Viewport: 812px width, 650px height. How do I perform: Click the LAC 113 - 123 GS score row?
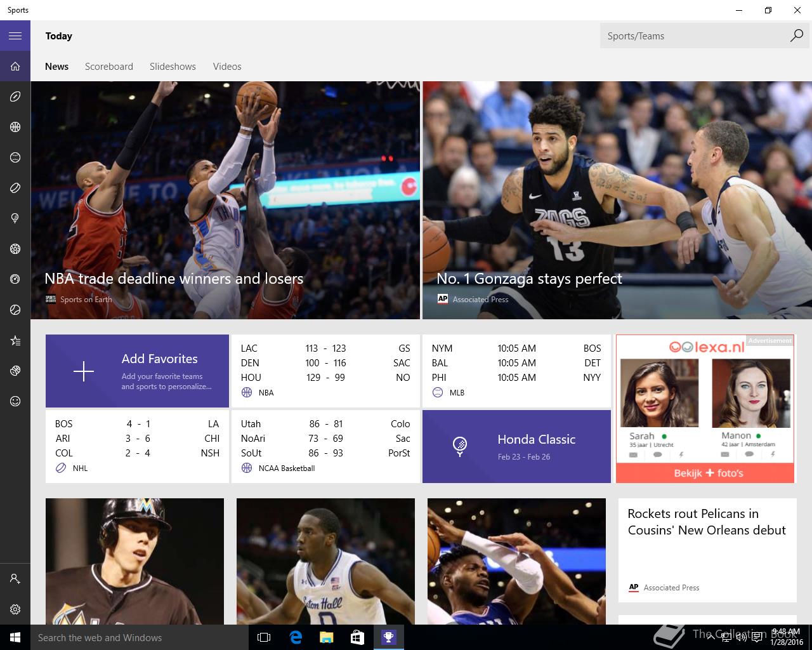click(x=325, y=348)
